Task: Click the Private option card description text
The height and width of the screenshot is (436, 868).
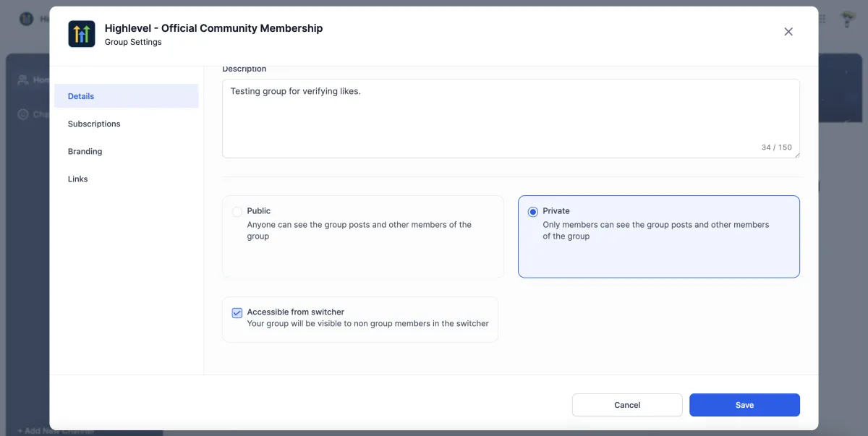Action: coord(655,230)
